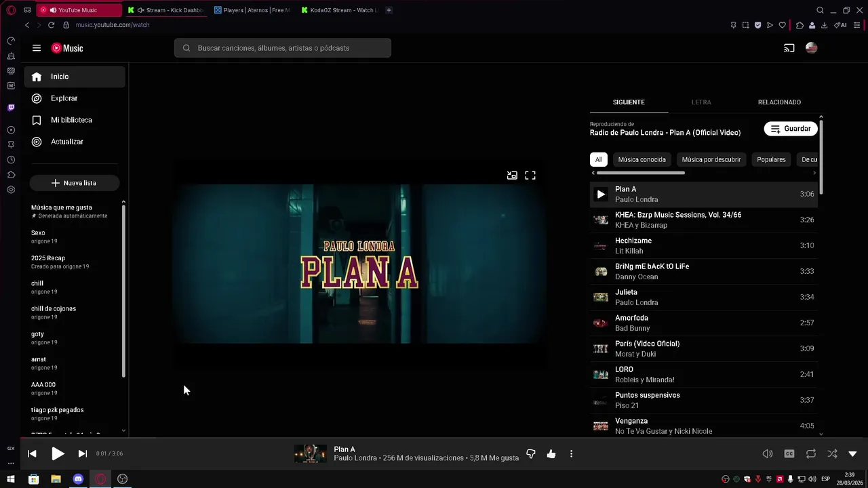Open Mi biblioteca in sidebar
868x488 pixels.
click(75, 120)
